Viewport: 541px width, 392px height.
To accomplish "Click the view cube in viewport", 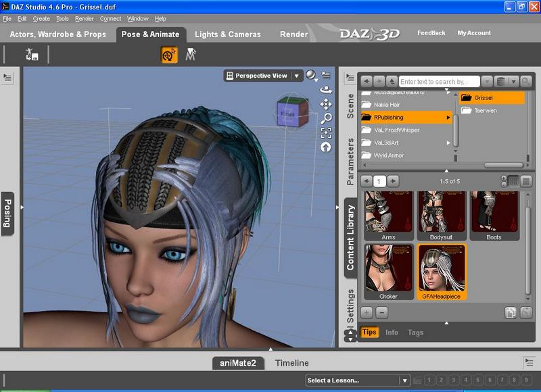I will tap(292, 112).
